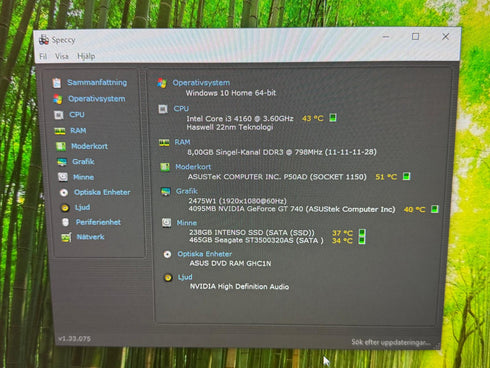The image size is (490, 368).
Task: Maximize the Speccy window
Action: click(415, 36)
